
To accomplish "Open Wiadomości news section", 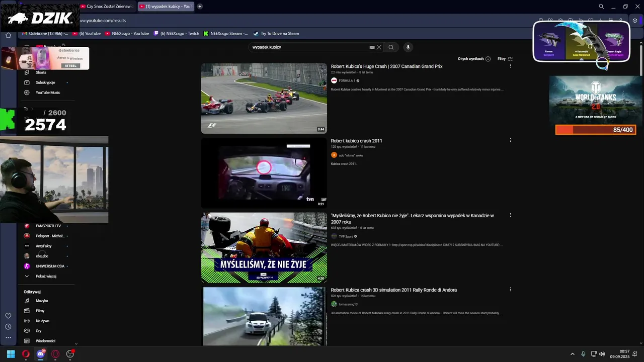I will pos(45,341).
